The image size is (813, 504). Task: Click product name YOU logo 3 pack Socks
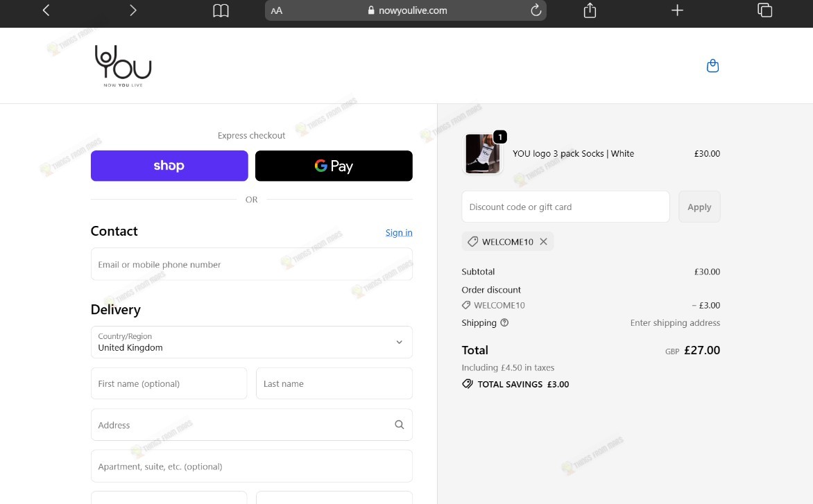tap(574, 154)
